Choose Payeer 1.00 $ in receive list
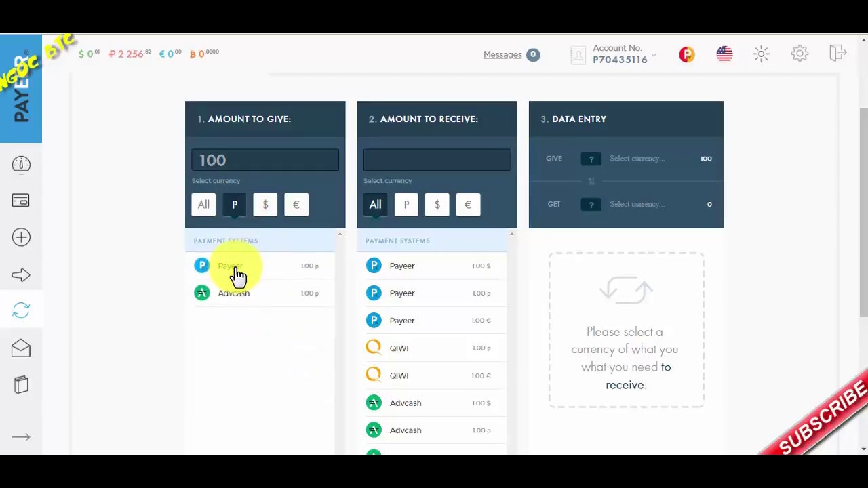Screen dimensions: 868x488 pyautogui.click(x=432, y=266)
